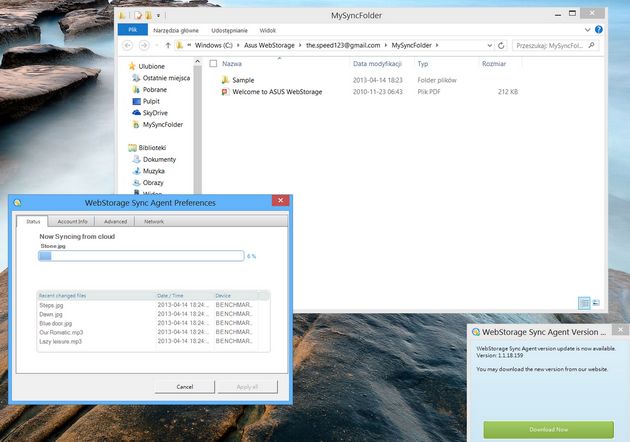This screenshot has height=442, width=630.
Task: Click the Explorer forward arrow
Action: point(144,45)
